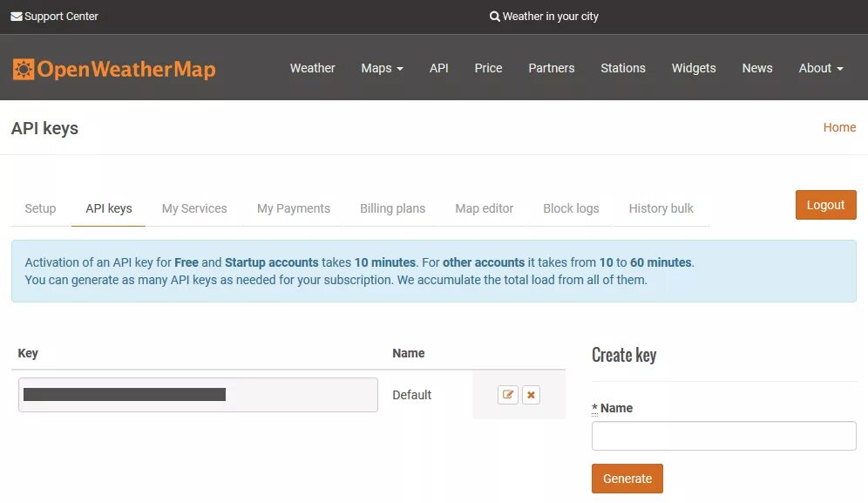Open the Widgets page
868x503 pixels.
694,68
